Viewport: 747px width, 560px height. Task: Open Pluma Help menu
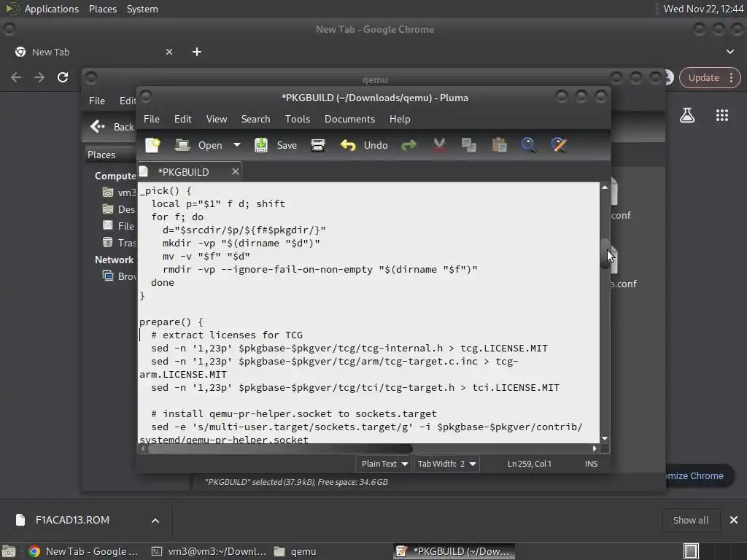tap(400, 119)
